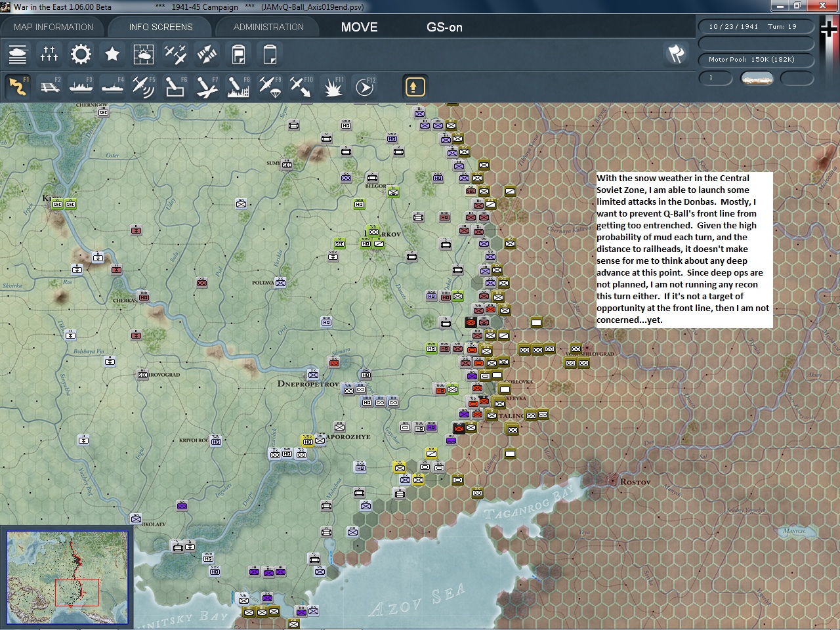This screenshot has height=630, width=840.
Task: Select Naval transport mode (F3)
Action: 81,87
